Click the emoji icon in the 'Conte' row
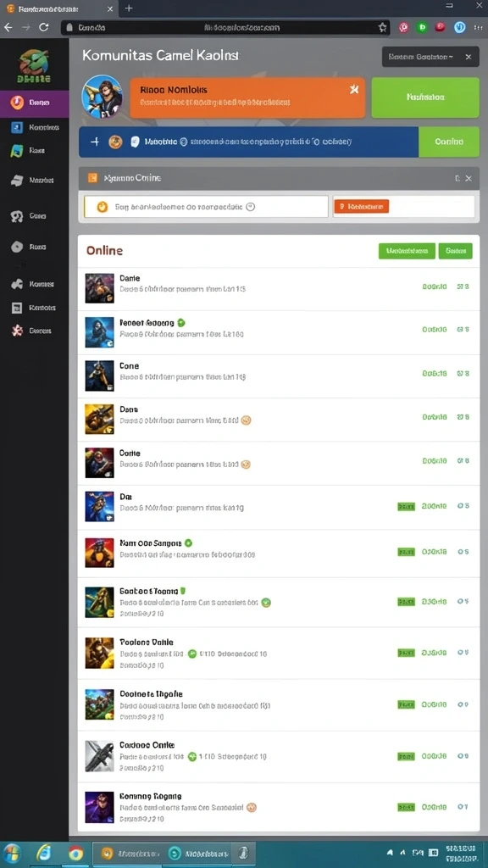The image size is (488, 868). tap(246, 465)
